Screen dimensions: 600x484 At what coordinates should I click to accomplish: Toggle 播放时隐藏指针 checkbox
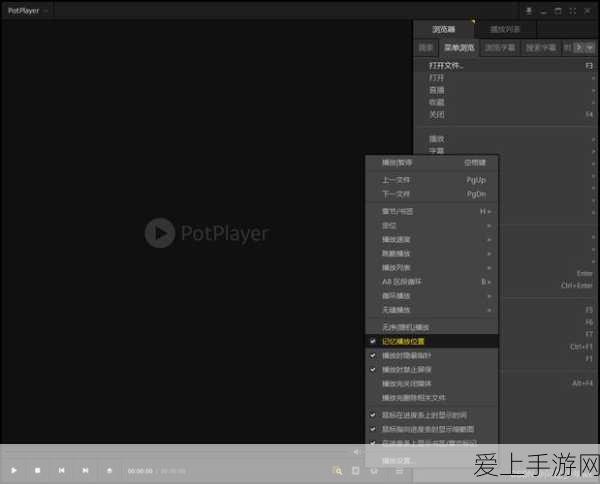tap(432, 355)
